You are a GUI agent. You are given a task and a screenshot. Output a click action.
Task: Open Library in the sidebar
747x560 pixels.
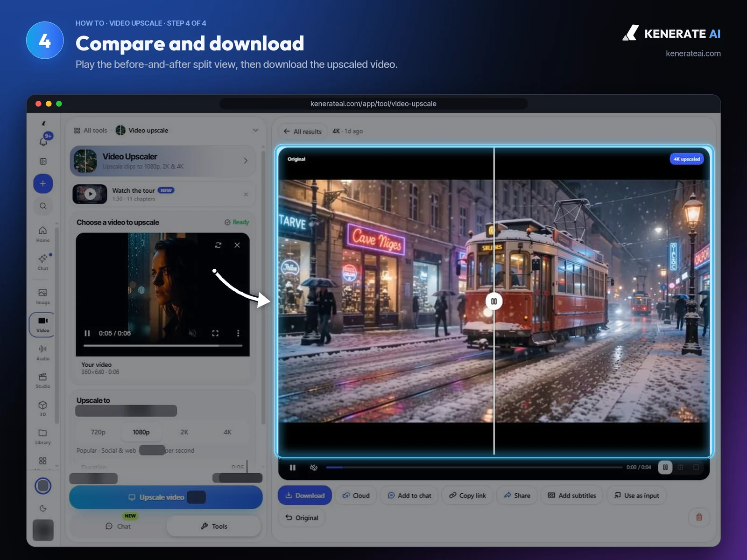coord(43,436)
